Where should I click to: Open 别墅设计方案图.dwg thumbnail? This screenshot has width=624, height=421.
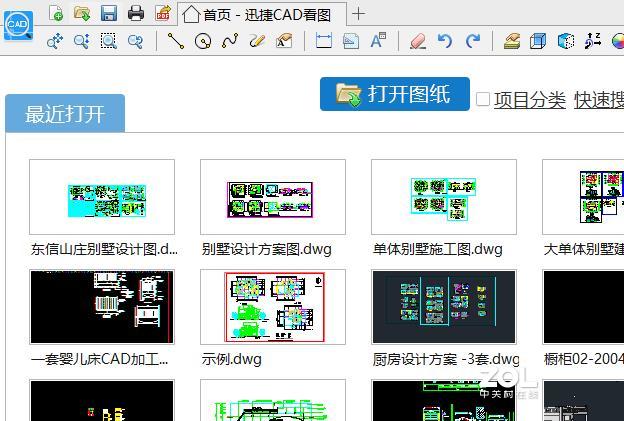(x=273, y=197)
